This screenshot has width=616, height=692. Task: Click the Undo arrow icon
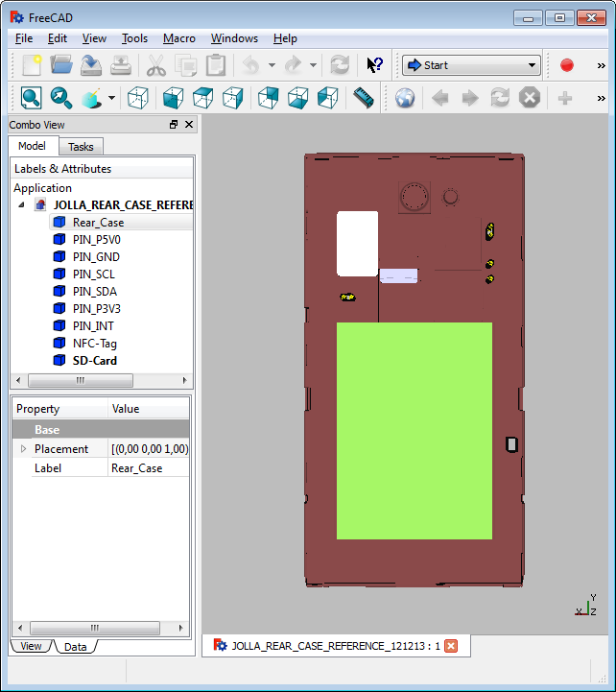(x=251, y=65)
